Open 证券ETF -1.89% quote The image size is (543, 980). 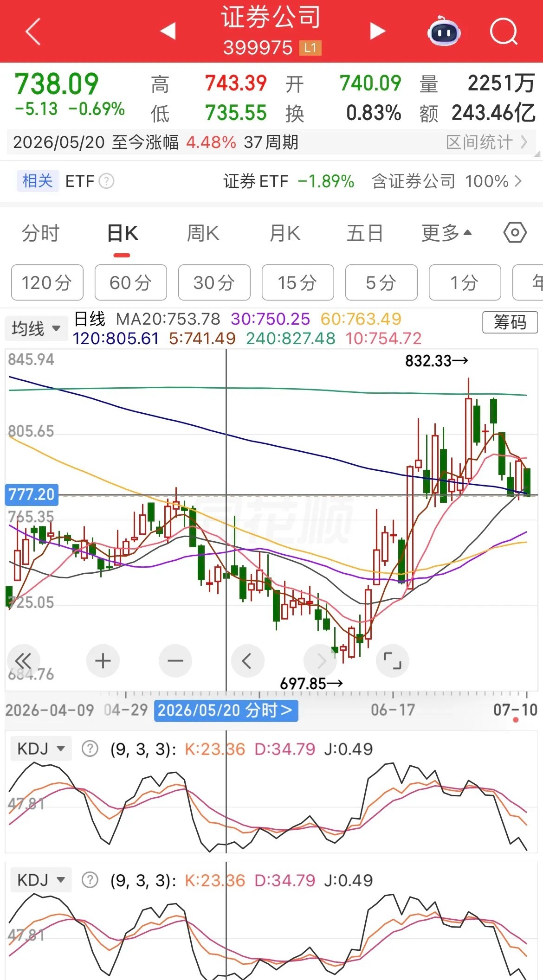pos(289,181)
